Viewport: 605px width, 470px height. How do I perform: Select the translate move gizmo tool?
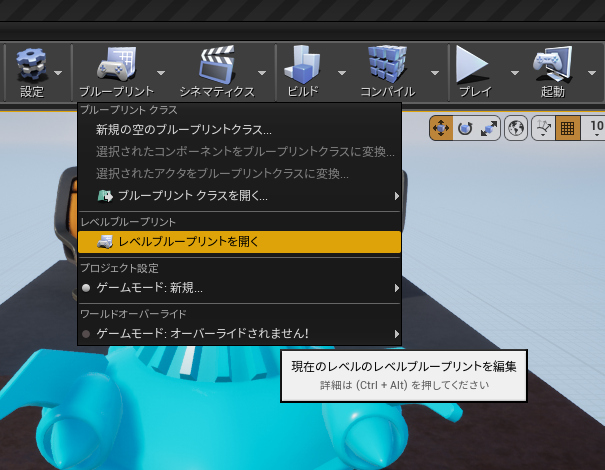[x=441, y=128]
